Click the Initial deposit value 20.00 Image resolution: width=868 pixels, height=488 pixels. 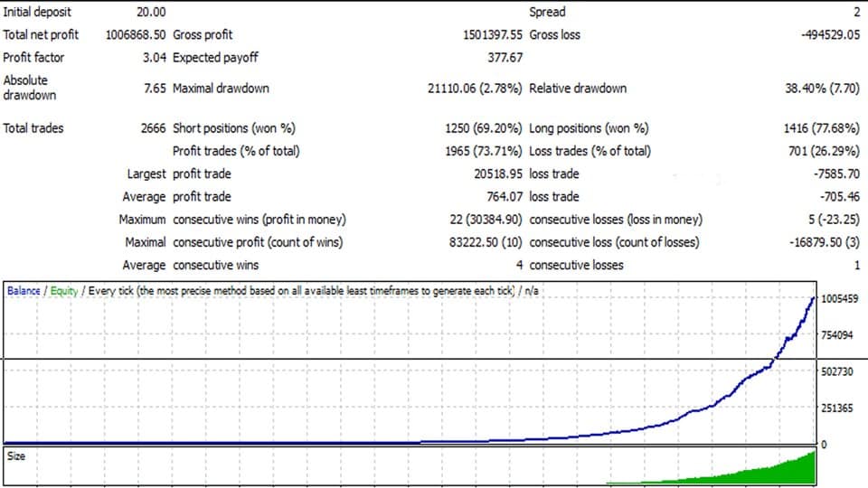151,12
